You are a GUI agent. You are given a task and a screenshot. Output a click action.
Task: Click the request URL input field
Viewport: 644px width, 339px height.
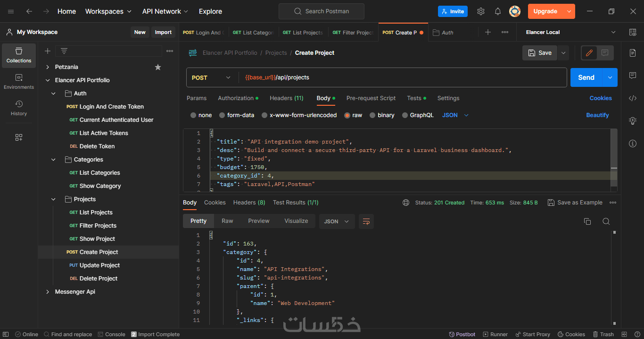(x=401, y=77)
